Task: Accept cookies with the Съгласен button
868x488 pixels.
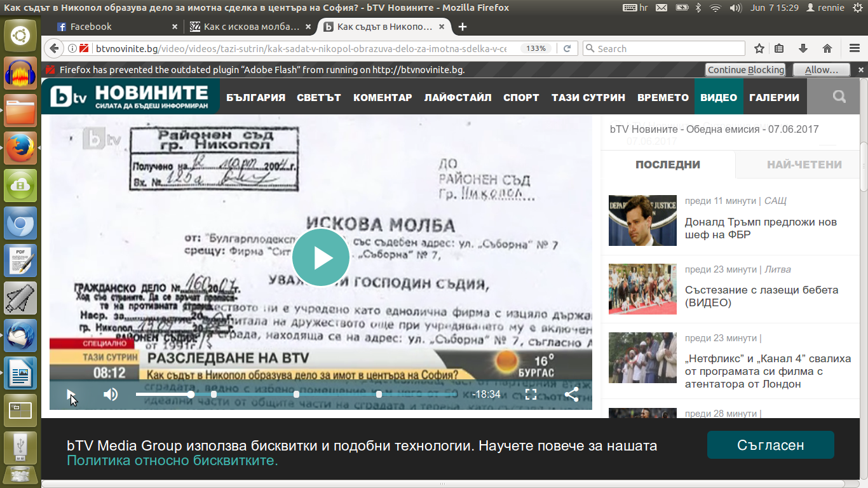Action: (x=771, y=445)
